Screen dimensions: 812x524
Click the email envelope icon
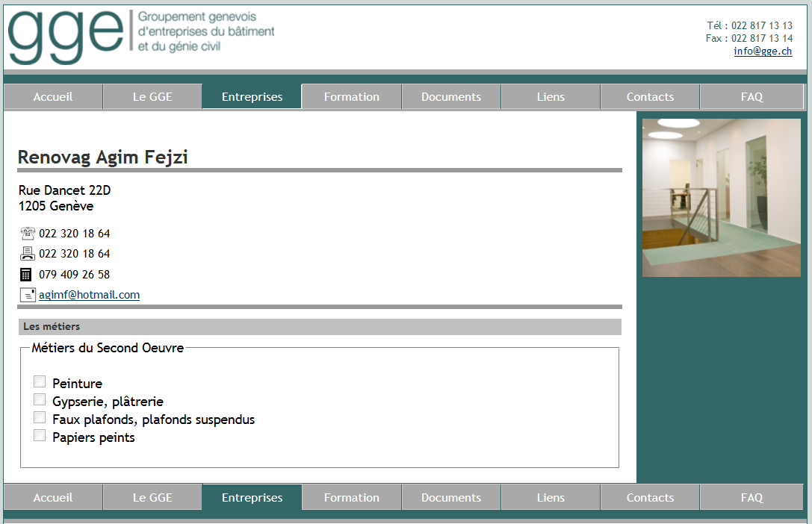[x=28, y=295]
